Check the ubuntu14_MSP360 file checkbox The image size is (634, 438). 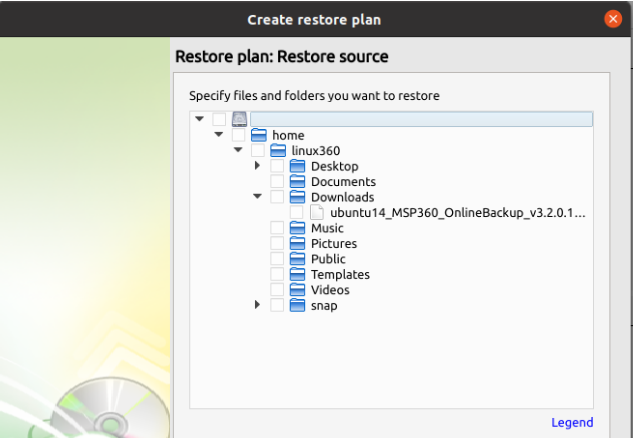point(297,213)
